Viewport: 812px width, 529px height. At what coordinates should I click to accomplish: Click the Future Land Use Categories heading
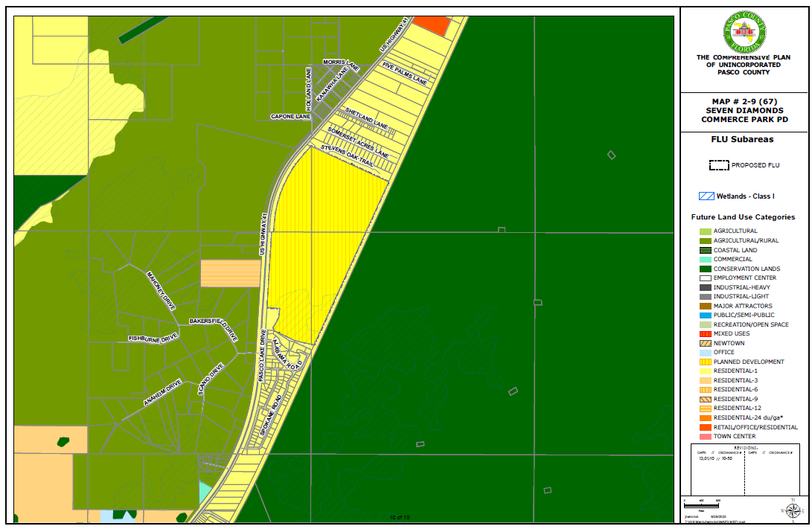(x=742, y=217)
